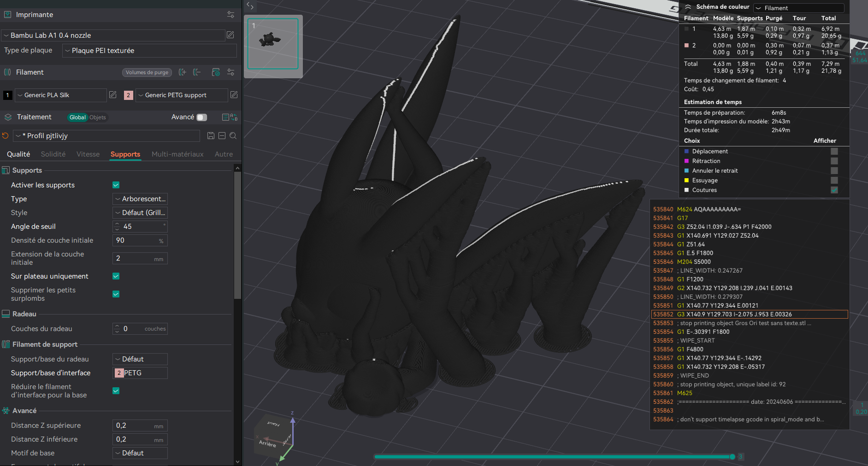Open Motif de base Défaut dropdown

coord(140,453)
